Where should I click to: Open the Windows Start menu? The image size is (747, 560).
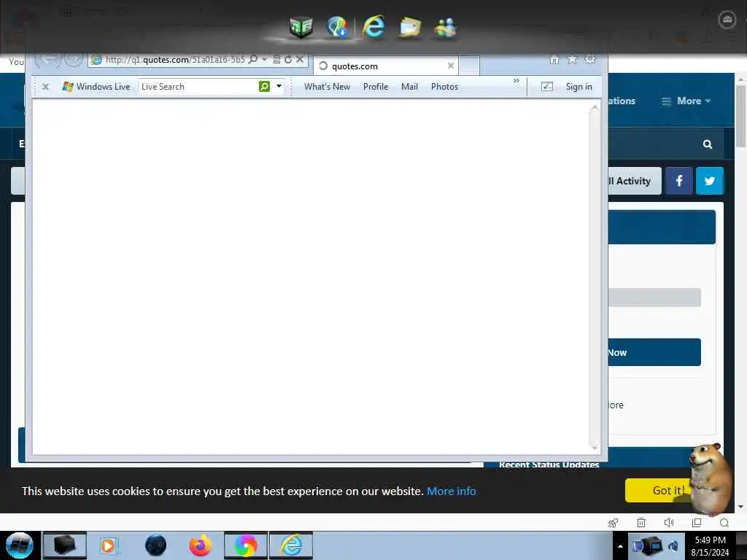pos(20,545)
